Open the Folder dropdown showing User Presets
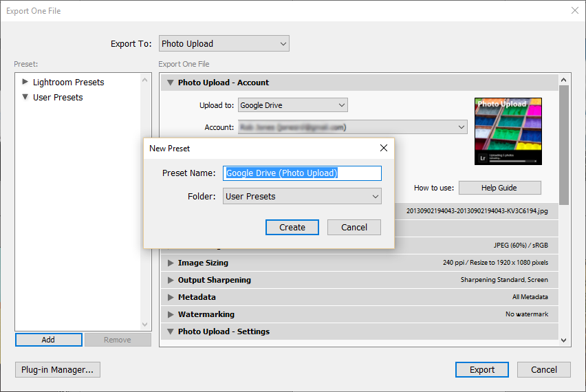This screenshot has width=586, height=392. point(302,197)
